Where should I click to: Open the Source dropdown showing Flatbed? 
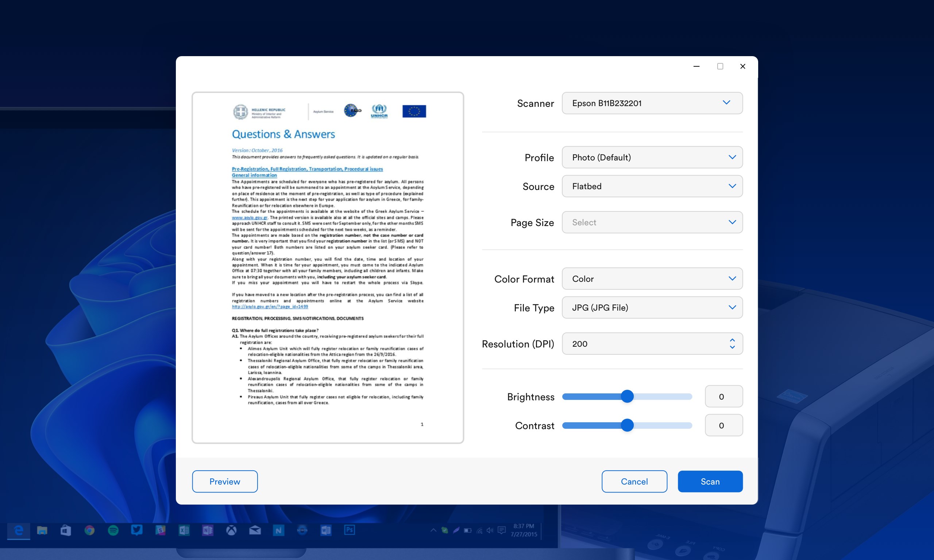point(652,186)
